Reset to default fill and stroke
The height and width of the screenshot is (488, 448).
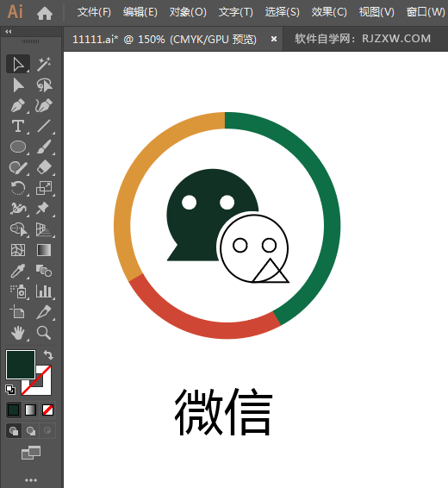pyautogui.click(x=10, y=390)
